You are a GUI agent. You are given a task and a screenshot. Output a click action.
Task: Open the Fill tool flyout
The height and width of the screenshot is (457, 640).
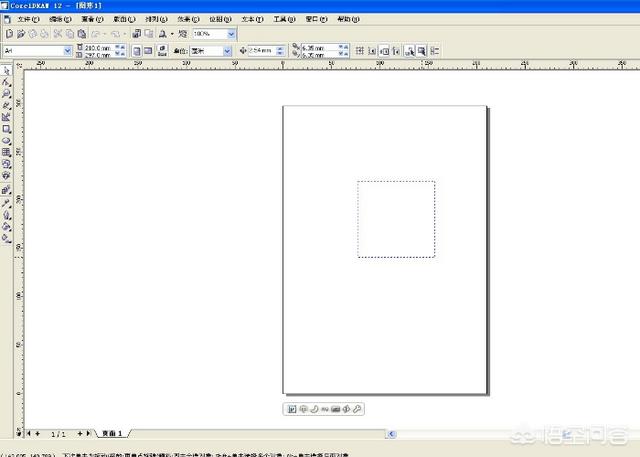pos(6,226)
